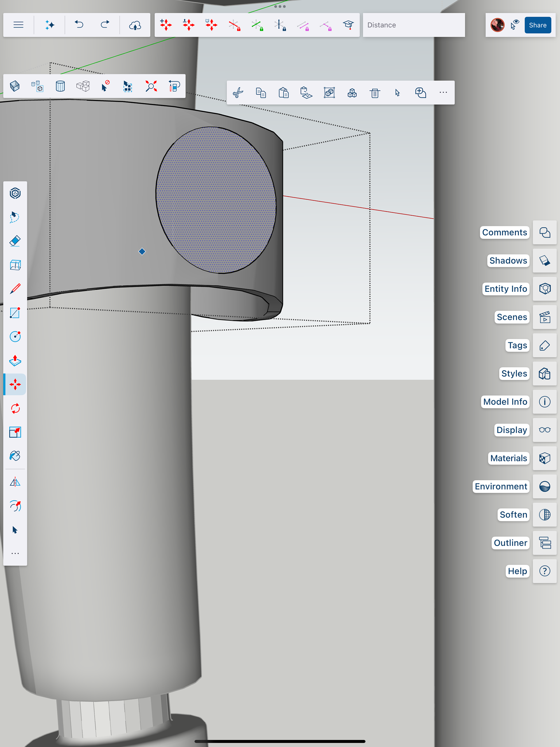The width and height of the screenshot is (560, 747).
Task: Select the Eraser tool
Action: (15, 241)
